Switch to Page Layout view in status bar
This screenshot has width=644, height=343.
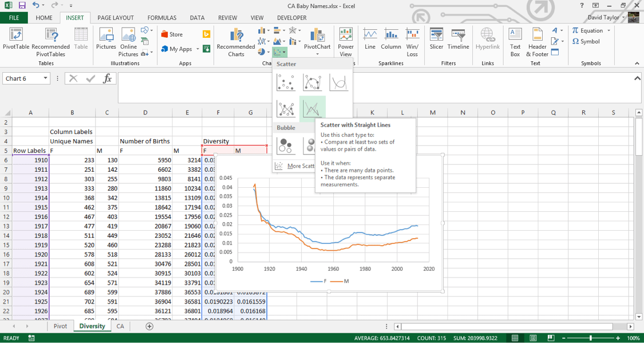coord(532,338)
